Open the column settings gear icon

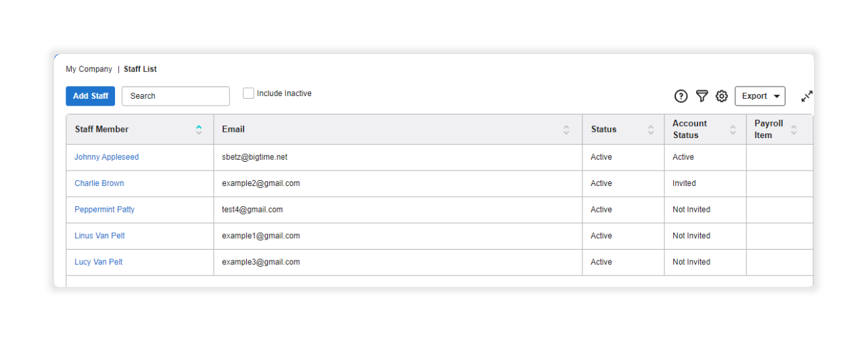coord(722,96)
